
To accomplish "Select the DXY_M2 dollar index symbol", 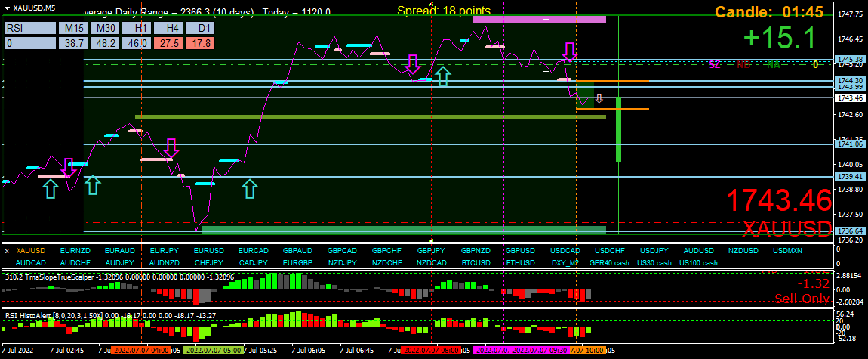I will 565,262.
